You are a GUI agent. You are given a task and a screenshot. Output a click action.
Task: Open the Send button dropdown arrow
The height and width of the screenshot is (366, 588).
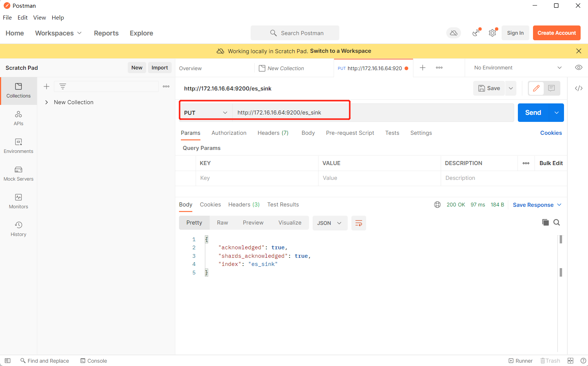coord(556,113)
